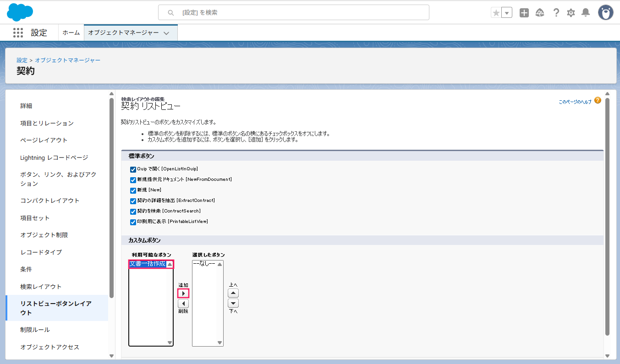Click the favorites star icon
The height and width of the screenshot is (364, 620).
[x=496, y=13]
